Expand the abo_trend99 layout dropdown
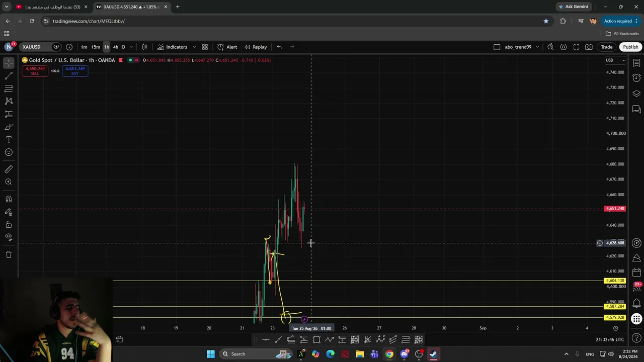This screenshot has height=362, width=644. click(x=537, y=47)
